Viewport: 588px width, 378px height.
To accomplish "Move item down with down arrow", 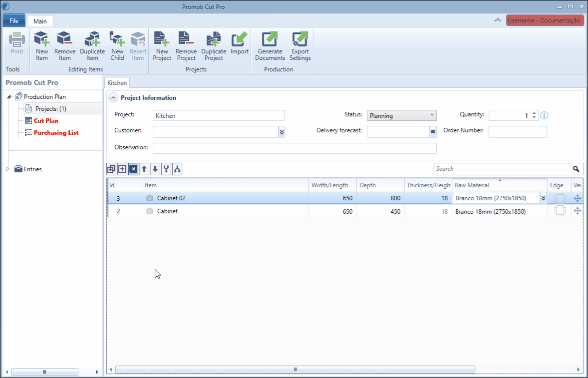I will coord(155,169).
